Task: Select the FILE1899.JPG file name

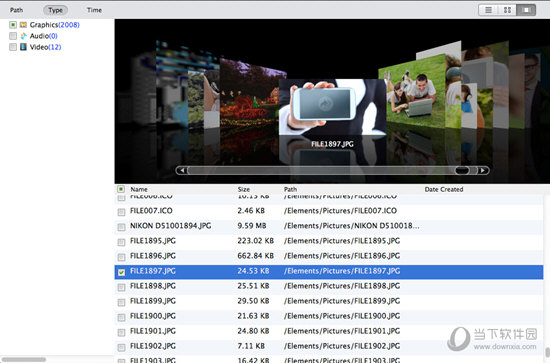Action: 153,301
